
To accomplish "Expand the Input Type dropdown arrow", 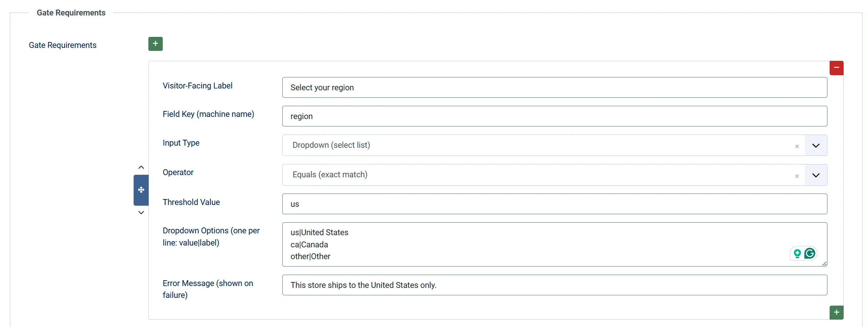I will (x=816, y=145).
